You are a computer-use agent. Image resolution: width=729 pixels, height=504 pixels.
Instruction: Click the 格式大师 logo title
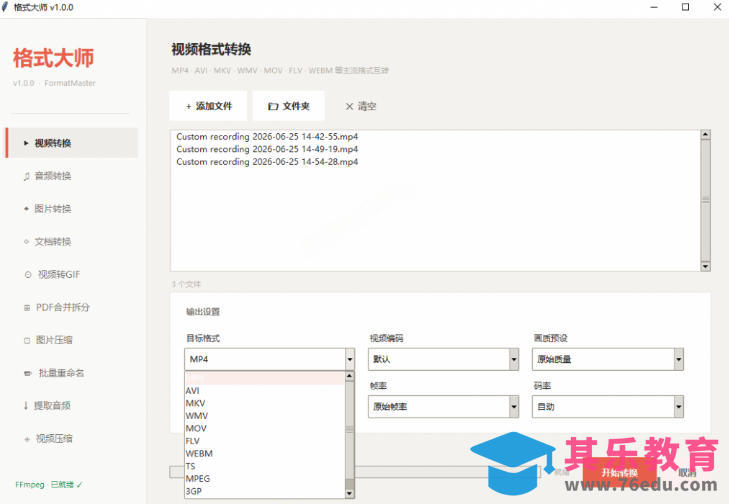(53, 58)
